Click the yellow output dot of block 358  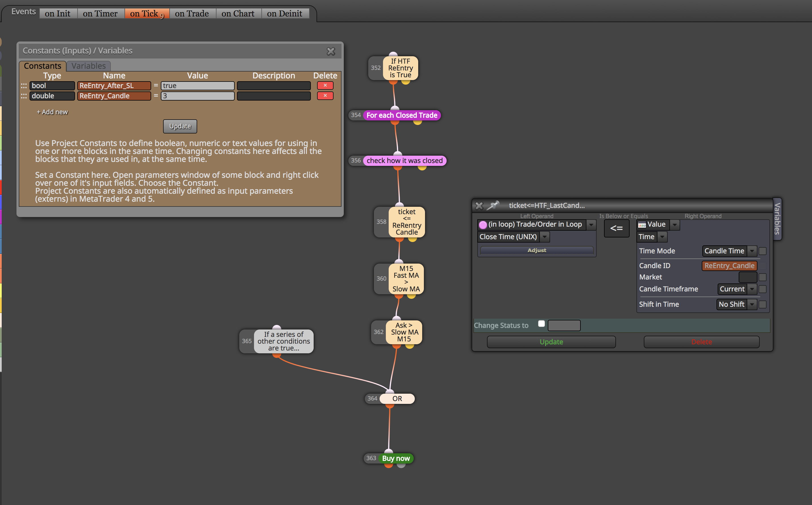click(413, 239)
